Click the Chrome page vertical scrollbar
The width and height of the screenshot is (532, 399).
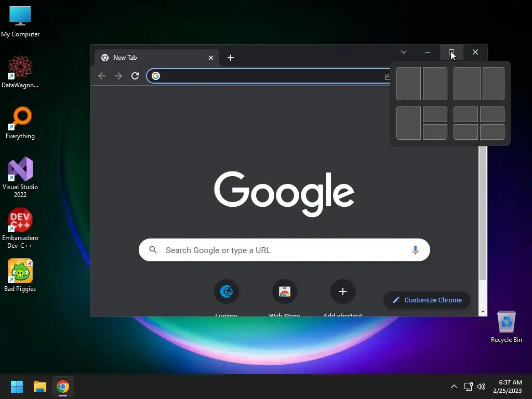(x=483, y=213)
